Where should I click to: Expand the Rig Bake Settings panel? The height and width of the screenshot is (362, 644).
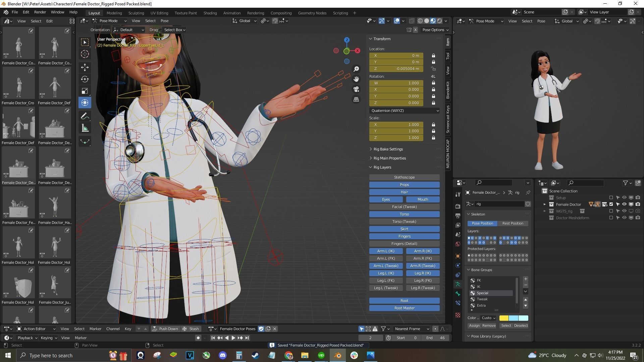pyautogui.click(x=388, y=149)
